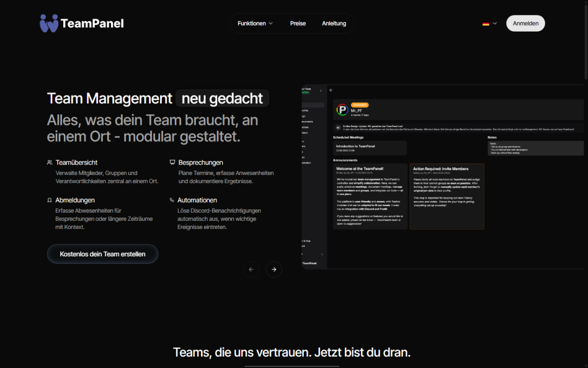
Task: Select the Besprechungen feature heading
Action: 200,162
